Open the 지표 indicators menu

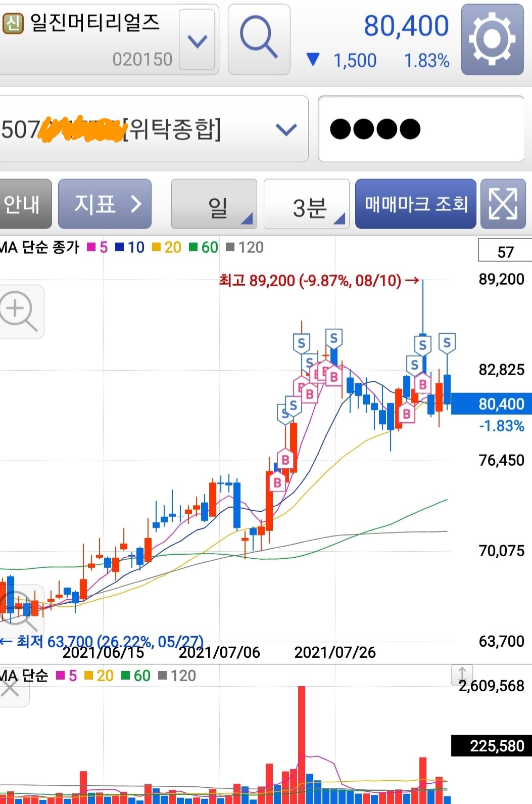click(x=105, y=204)
